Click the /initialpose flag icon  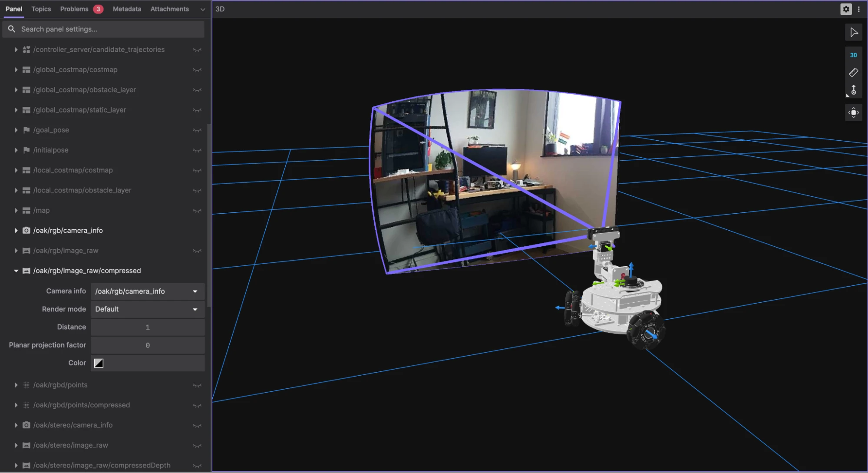26,150
